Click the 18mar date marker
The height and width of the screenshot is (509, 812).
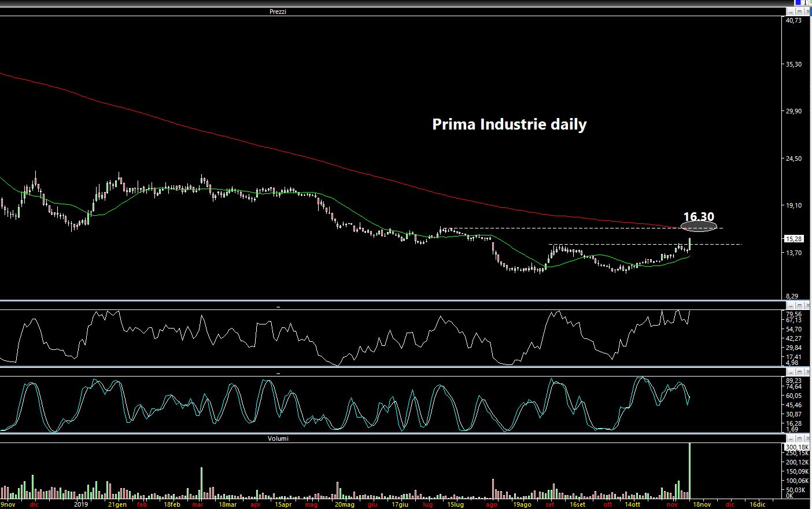coord(227,504)
